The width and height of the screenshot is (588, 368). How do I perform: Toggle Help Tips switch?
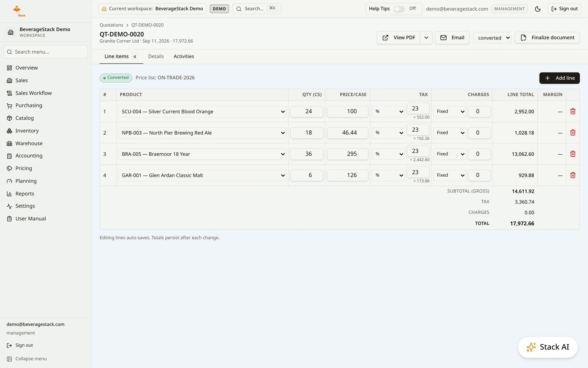[399, 9]
